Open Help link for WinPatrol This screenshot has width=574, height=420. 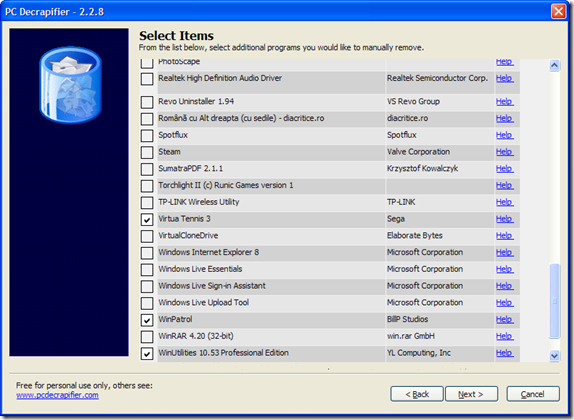coord(504,319)
